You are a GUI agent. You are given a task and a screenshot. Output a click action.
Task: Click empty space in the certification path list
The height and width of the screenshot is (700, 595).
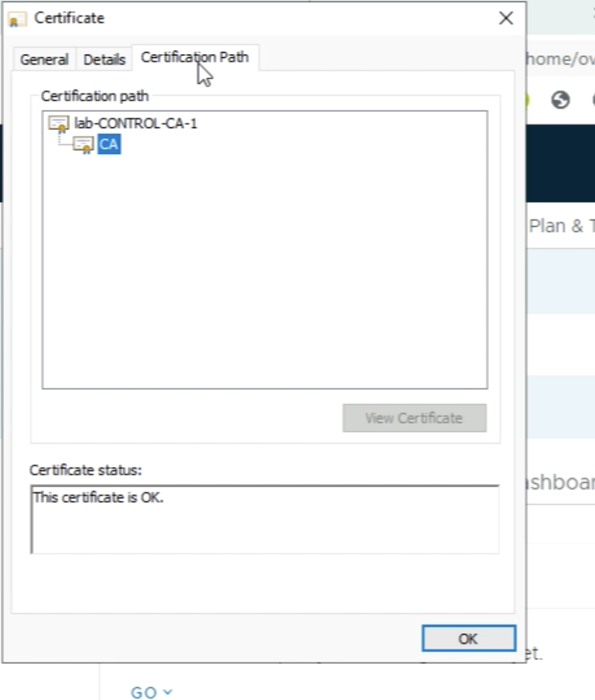pyautogui.click(x=264, y=280)
